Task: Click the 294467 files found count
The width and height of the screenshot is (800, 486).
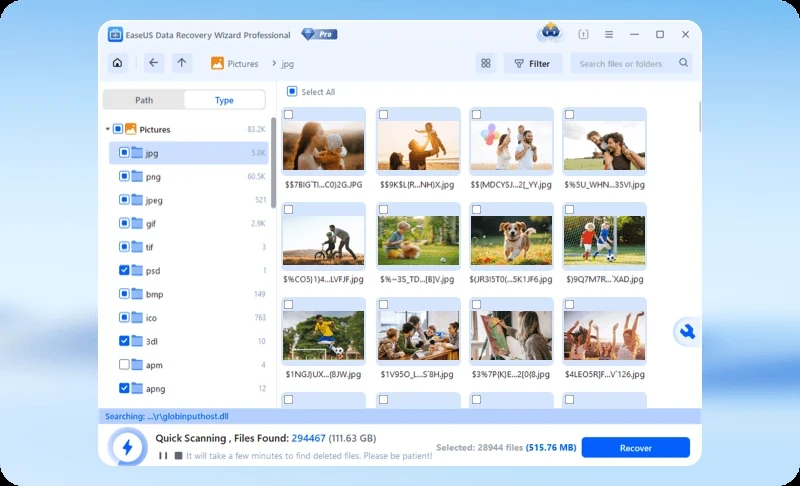Action: (x=308, y=438)
